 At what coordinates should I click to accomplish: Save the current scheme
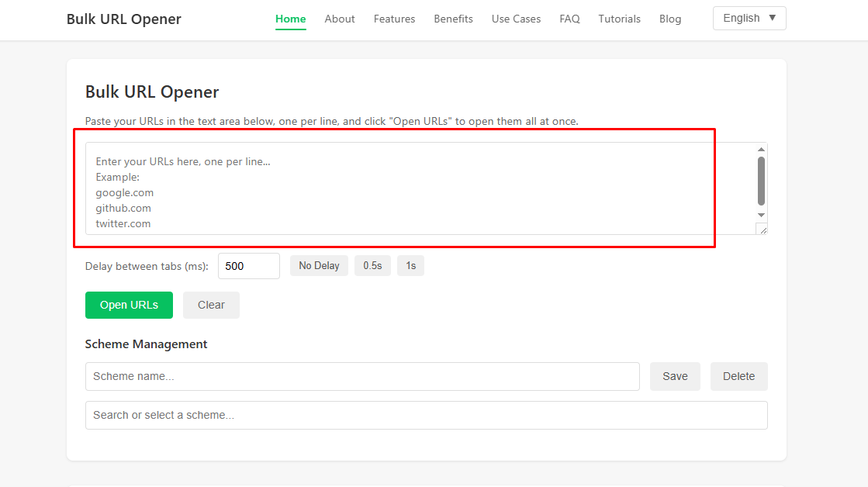[x=675, y=376]
